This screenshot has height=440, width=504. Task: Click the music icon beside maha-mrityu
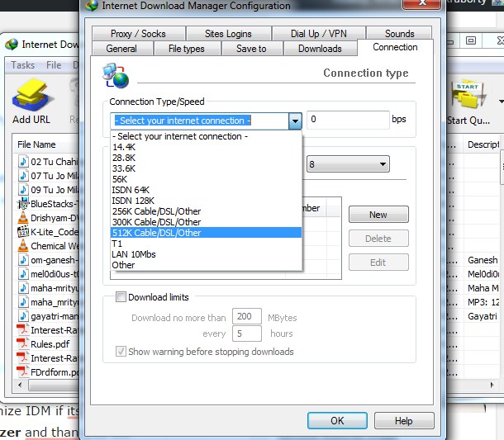pyautogui.click(x=23, y=288)
